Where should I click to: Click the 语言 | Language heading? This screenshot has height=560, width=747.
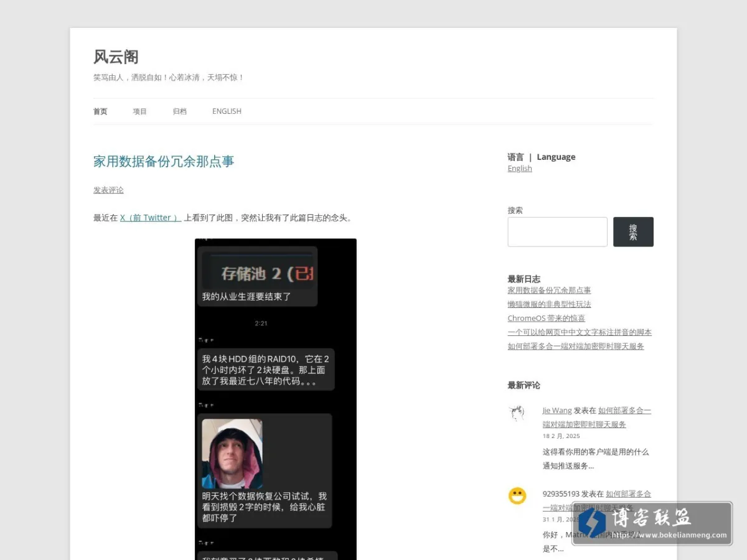(541, 157)
